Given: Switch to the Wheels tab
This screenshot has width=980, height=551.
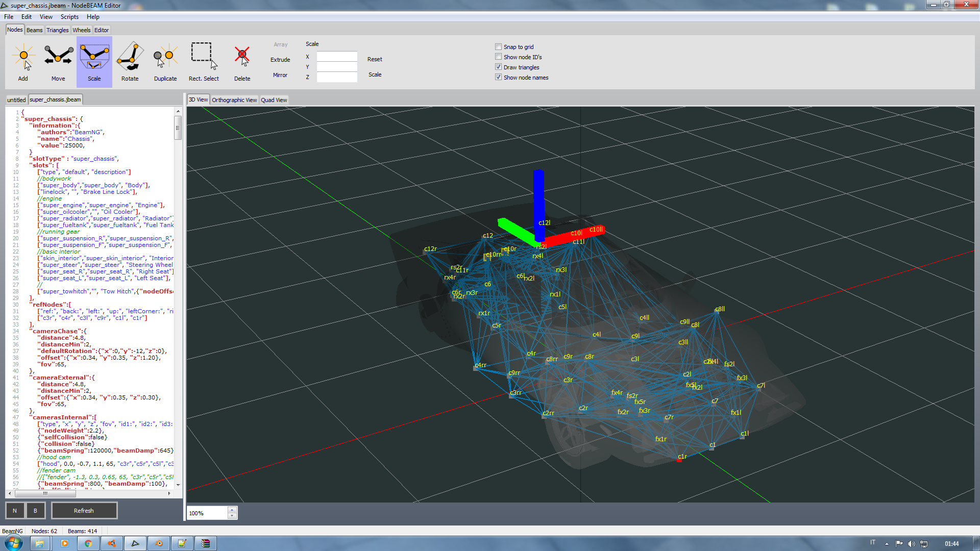Looking at the screenshot, I should (82, 30).
